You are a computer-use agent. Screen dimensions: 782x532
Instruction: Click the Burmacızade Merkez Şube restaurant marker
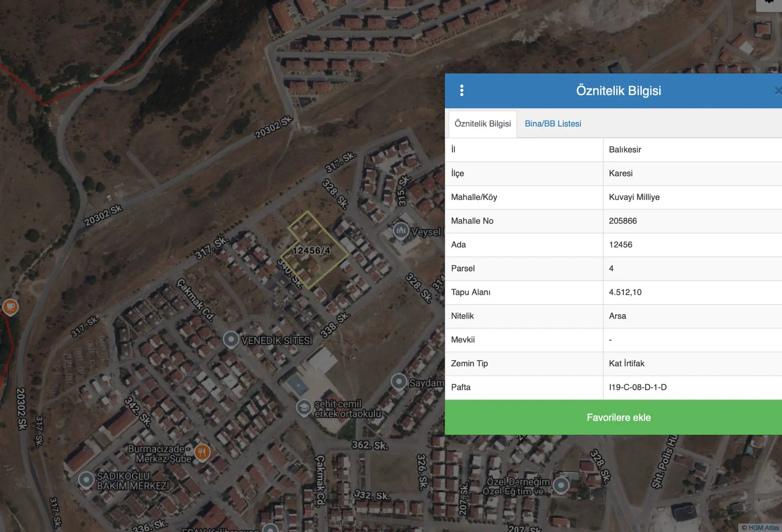pyautogui.click(x=202, y=453)
